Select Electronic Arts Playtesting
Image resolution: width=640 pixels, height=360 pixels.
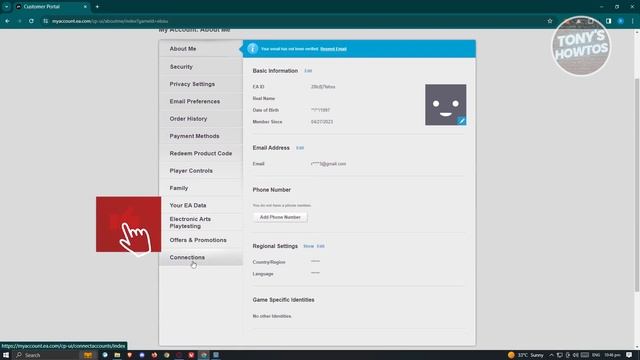pos(200,222)
